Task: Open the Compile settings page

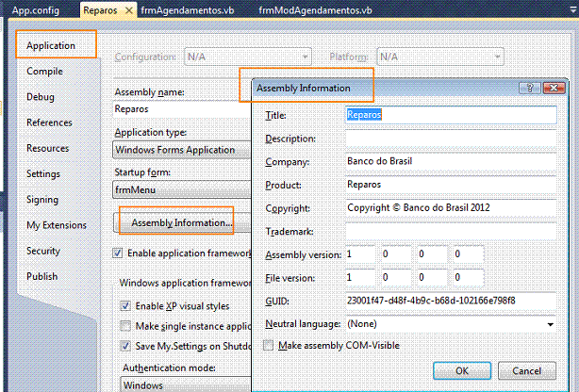Action: click(44, 72)
